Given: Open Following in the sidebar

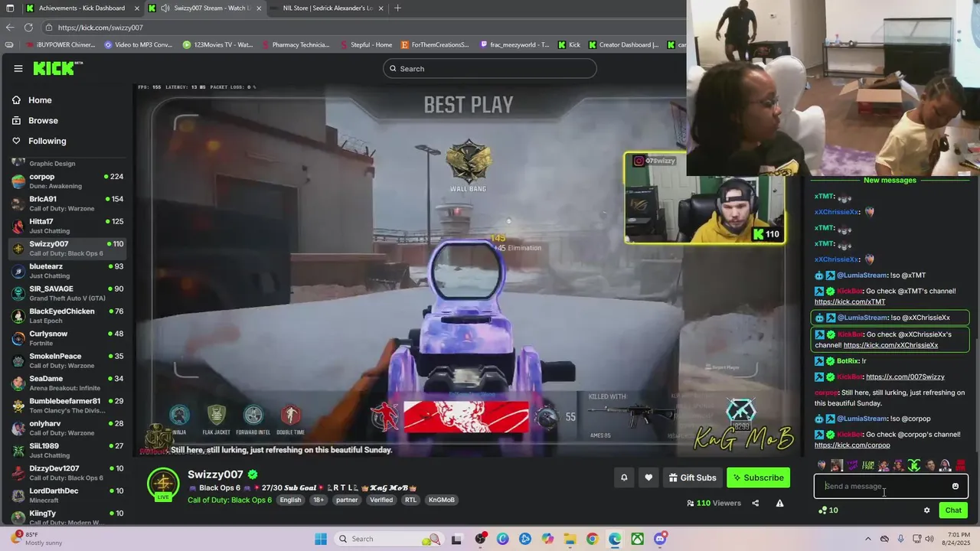Looking at the screenshot, I should click(47, 141).
